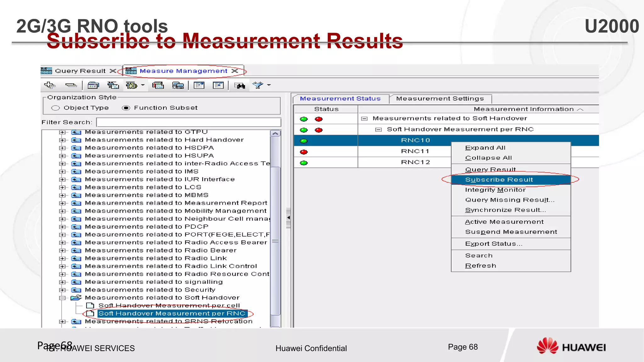Click the Filter Search input field

coord(189,122)
